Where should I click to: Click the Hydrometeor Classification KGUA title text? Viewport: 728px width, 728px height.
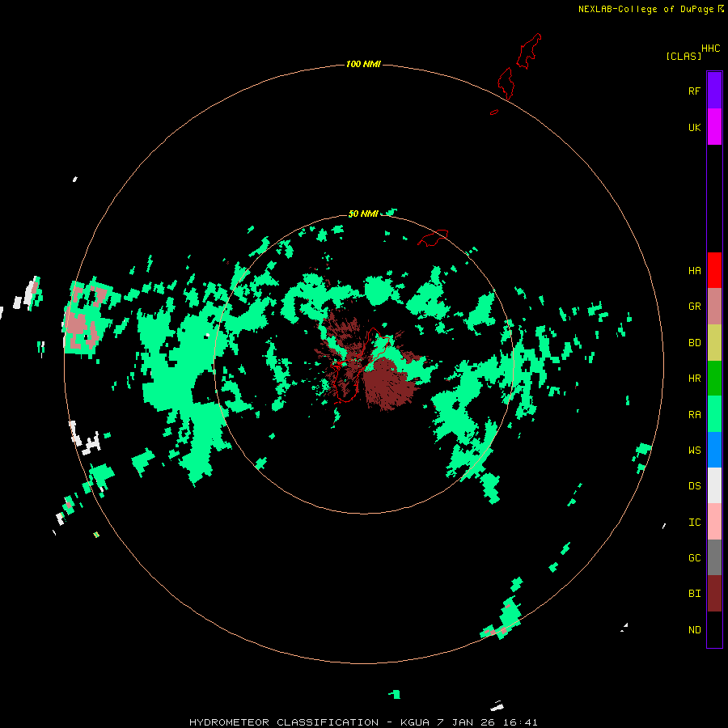[363, 722]
